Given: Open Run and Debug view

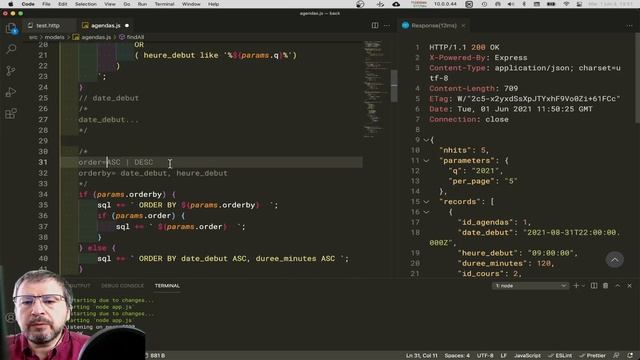Looking at the screenshot, I should [11, 92].
